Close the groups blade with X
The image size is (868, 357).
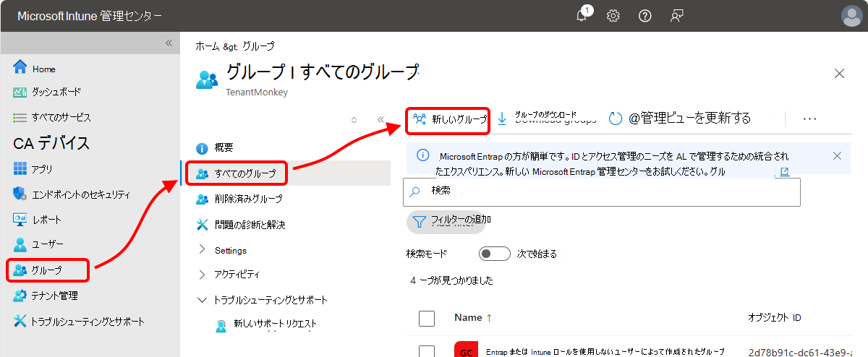click(840, 73)
